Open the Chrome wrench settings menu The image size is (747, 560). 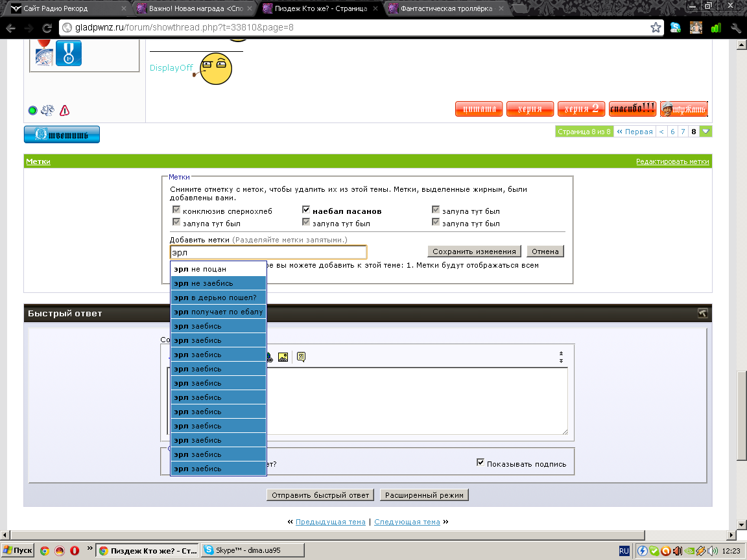point(735,28)
